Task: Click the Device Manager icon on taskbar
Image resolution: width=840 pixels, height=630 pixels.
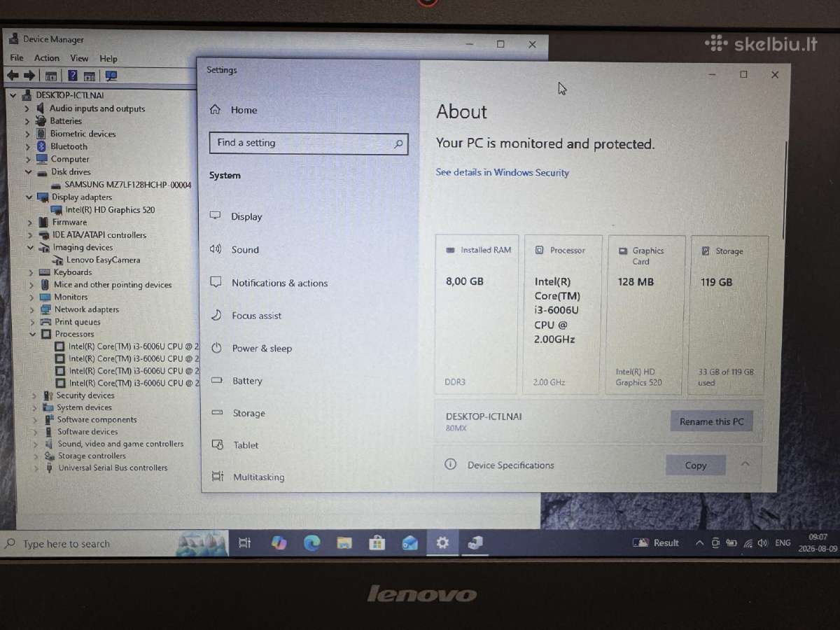Action: tap(475, 542)
